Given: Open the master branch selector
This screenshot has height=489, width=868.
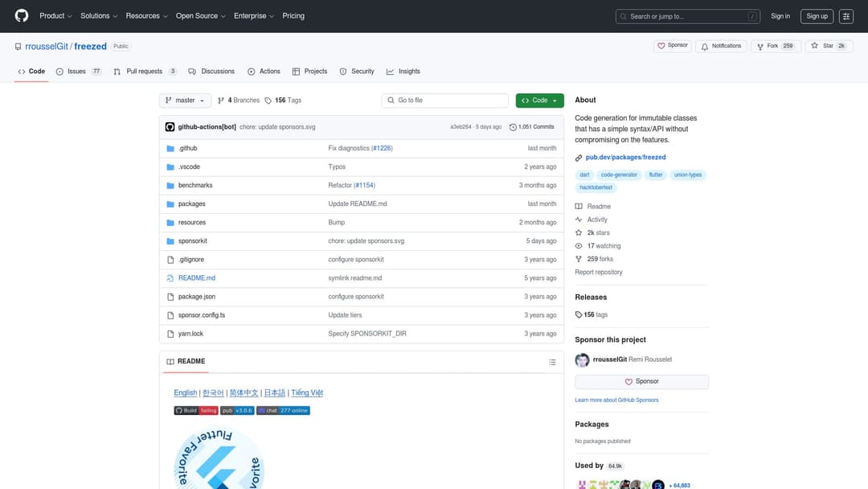Looking at the screenshot, I should point(185,101).
